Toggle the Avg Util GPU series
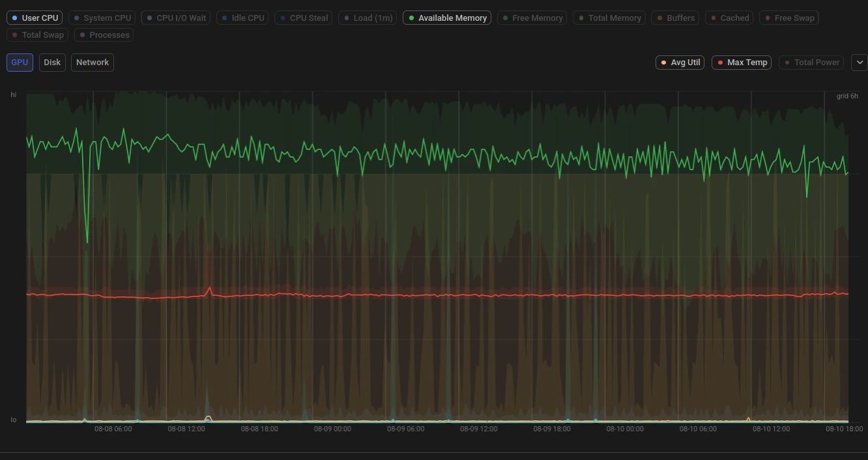The width and height of the screenshot is (868, 460). (680, 63)
